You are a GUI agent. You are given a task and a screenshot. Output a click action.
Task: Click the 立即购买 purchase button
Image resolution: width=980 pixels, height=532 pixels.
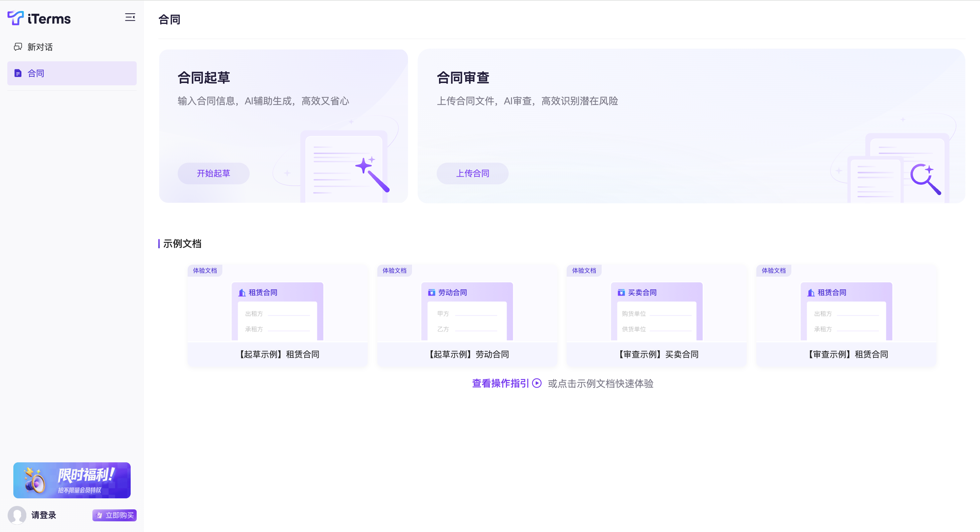[x=115, y=515]
